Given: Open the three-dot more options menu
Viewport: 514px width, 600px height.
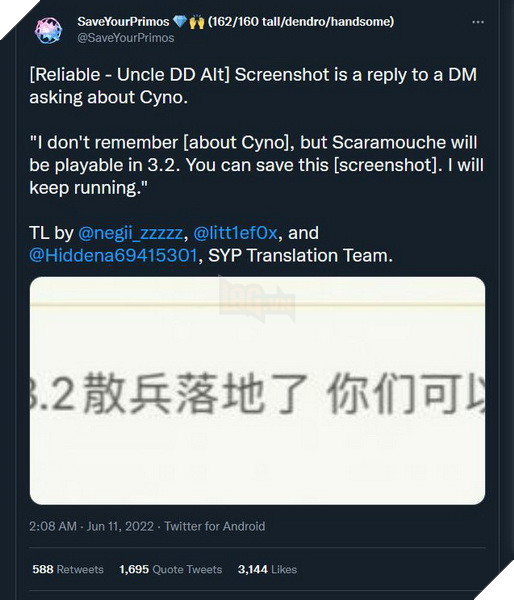Looking at the screenshot, I should (x=478, y=22).
